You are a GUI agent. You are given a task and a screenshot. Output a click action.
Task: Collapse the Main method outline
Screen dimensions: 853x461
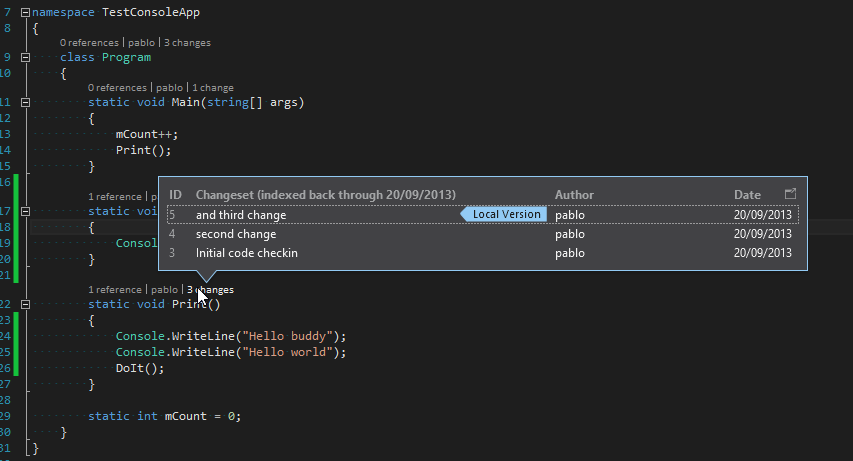25,102
